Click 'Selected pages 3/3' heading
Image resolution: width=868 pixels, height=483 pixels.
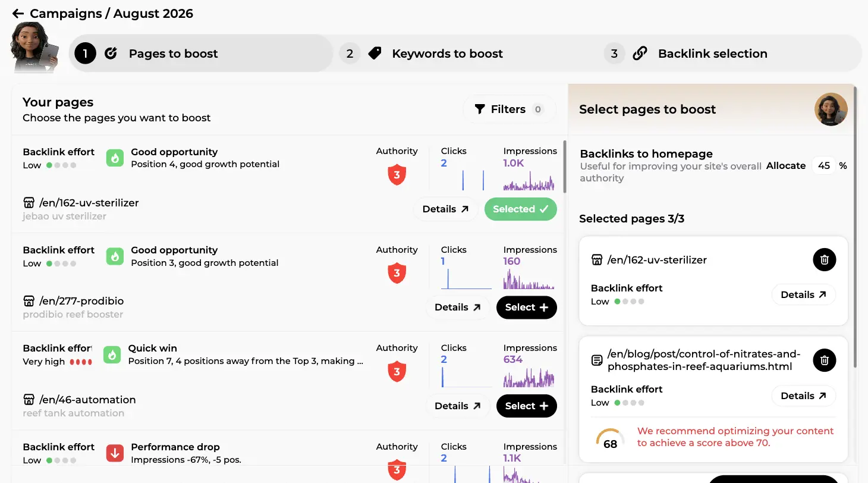[x=631, y=219]
